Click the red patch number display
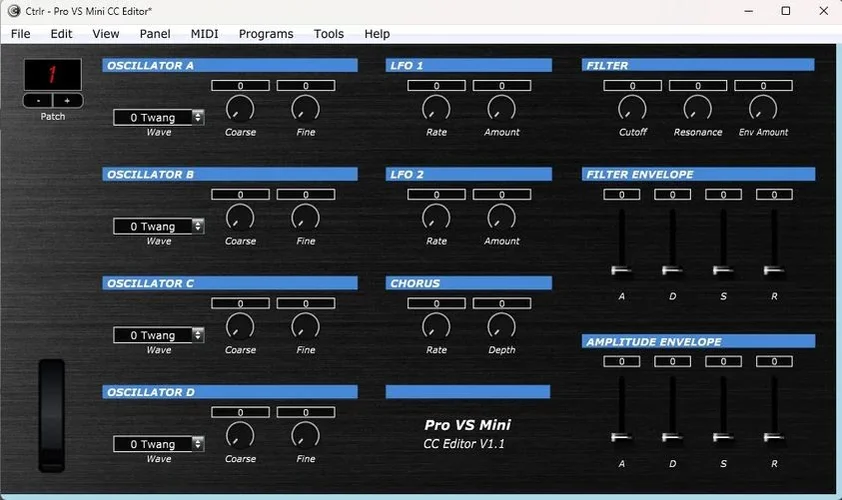 pos(53,74)
